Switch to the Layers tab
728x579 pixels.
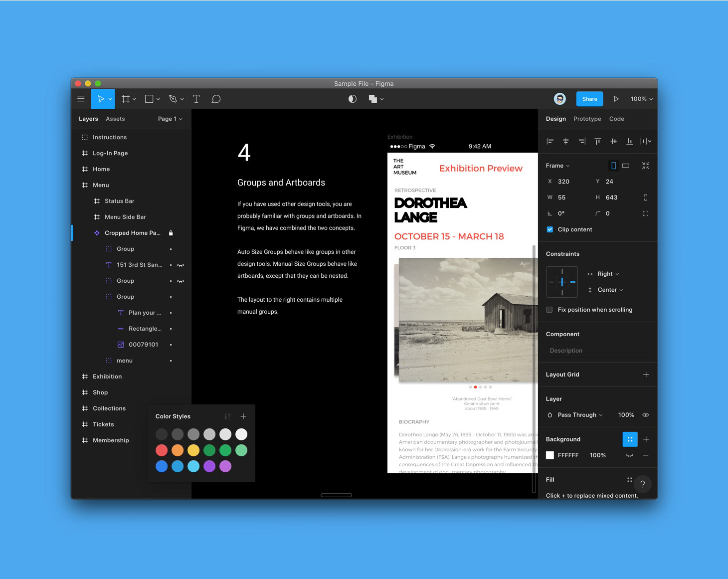(x=88, y=119)
